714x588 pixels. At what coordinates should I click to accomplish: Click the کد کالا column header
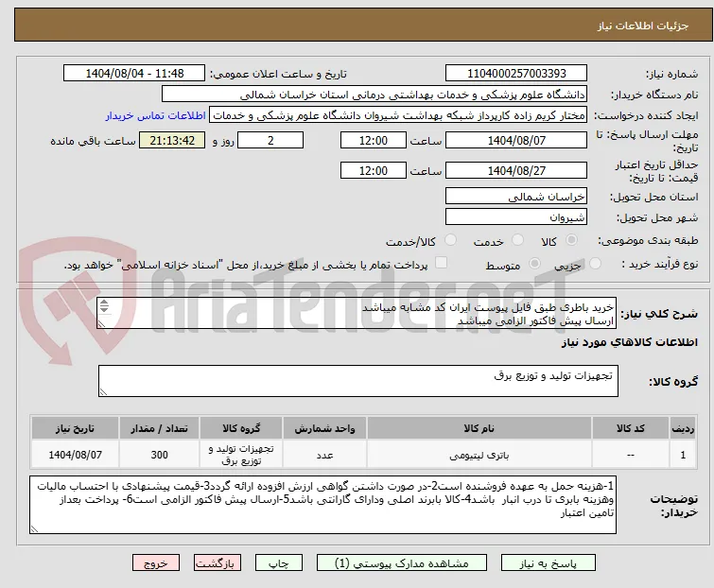(x=630, y=428)
